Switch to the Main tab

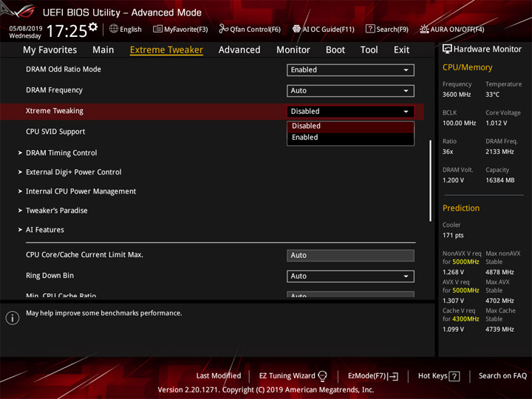[103, 50]
